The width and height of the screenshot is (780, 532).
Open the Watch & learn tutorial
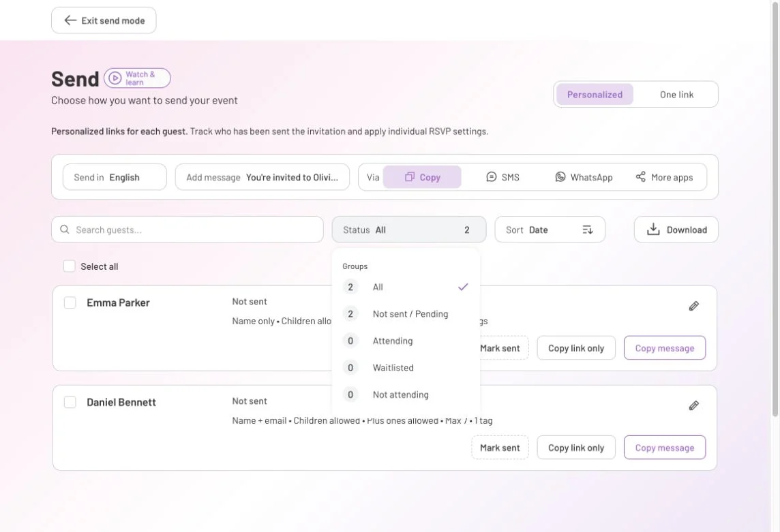tap(137, 78)
